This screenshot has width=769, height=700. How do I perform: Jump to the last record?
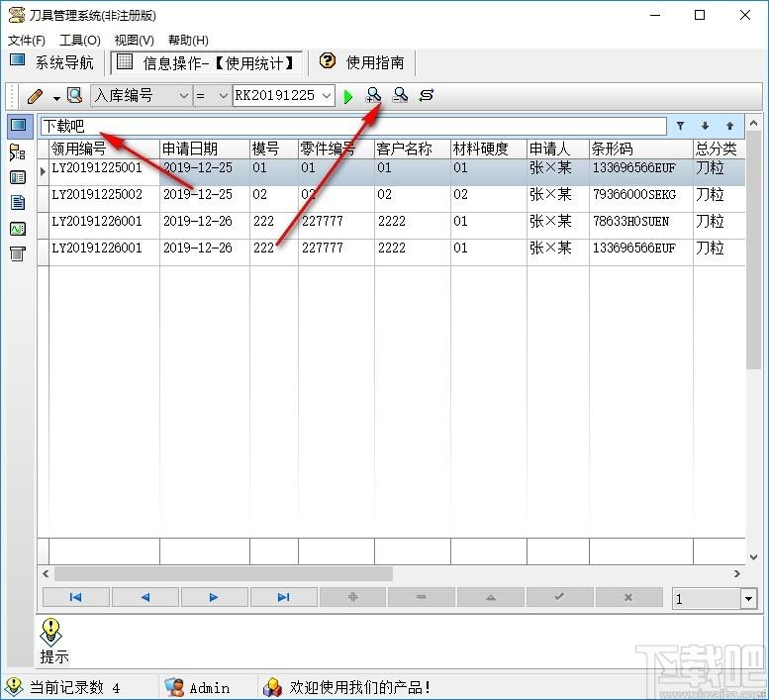point(283,597)
